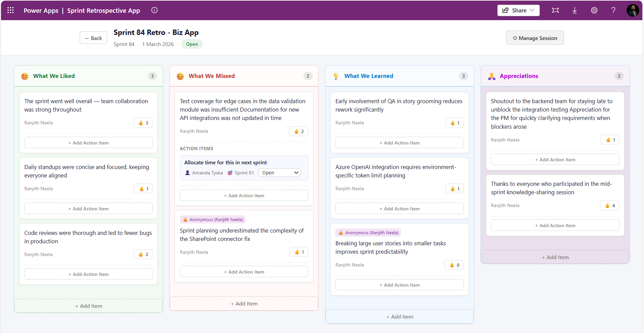Click the Manage Session button
The width and height of the screenshot is (644, 333).
(535, 38)
